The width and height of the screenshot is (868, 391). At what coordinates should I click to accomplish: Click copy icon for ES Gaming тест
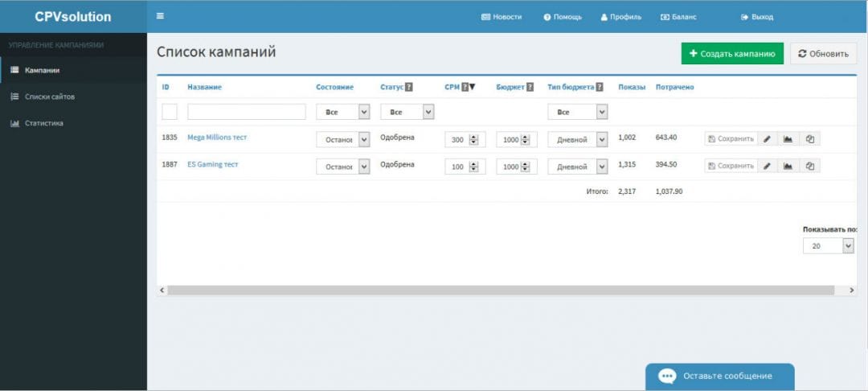[810, 166]
